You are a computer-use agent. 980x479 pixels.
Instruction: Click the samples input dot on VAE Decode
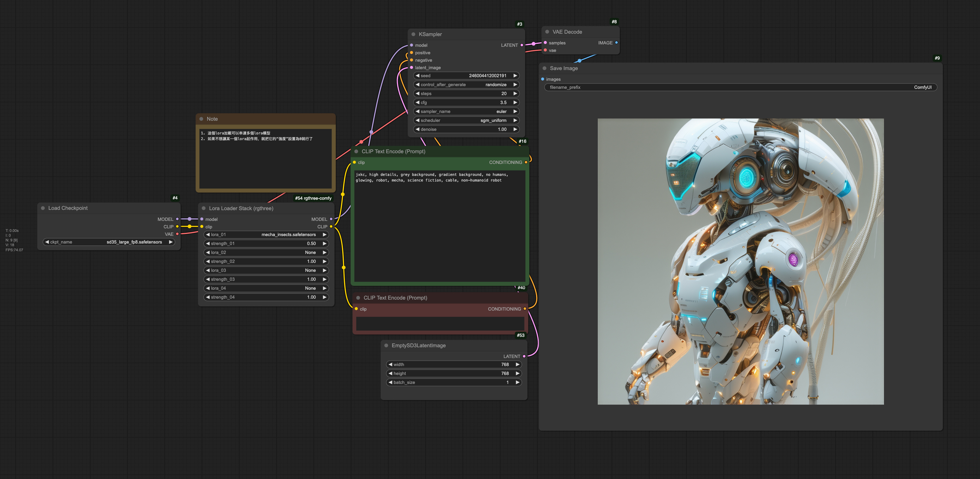[x=546, y=43]
